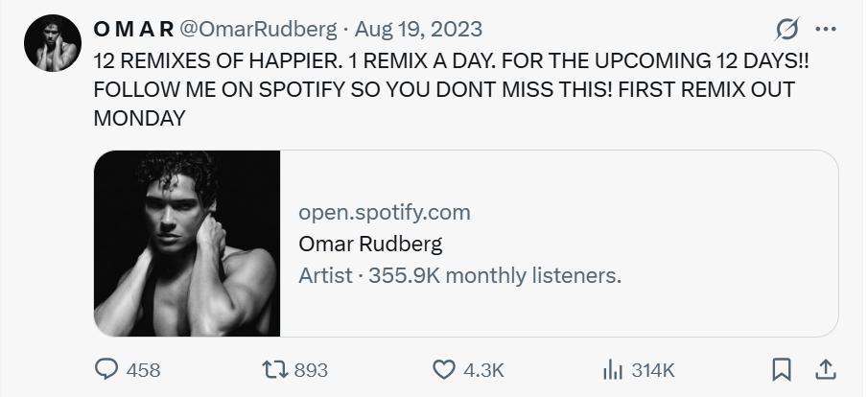This screenshot has height=397, width=868.
Task: Open the three-dot more options menu
Action: [x=824, y=29]
